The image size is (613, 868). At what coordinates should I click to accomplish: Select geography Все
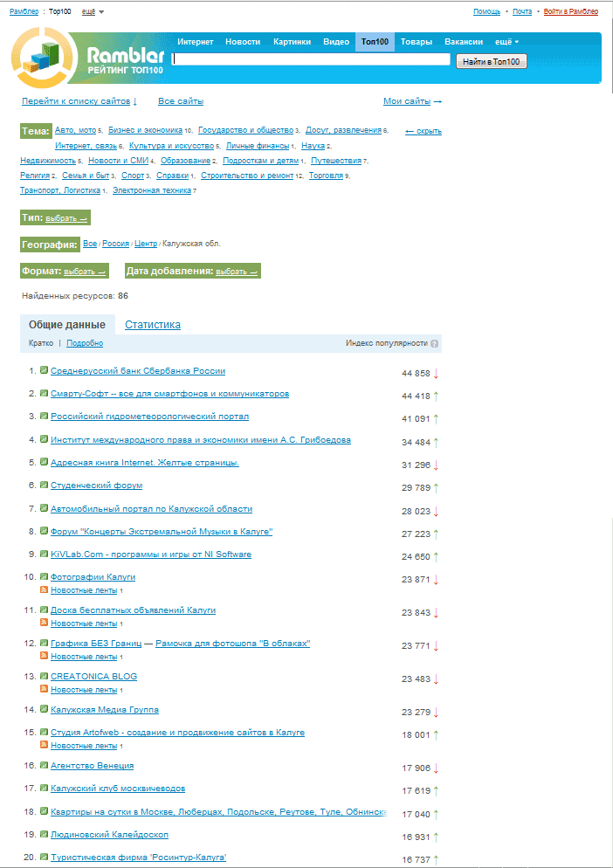[90, 244]
